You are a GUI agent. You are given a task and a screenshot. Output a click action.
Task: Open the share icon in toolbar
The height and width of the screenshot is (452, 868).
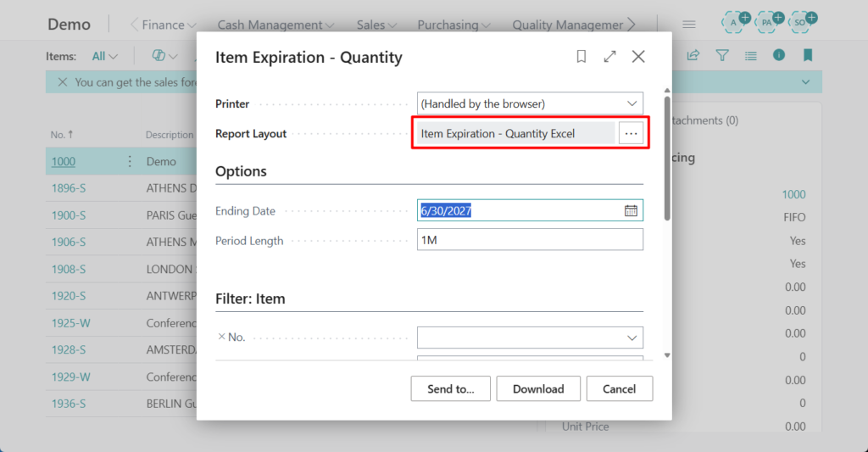click(693, 56)
